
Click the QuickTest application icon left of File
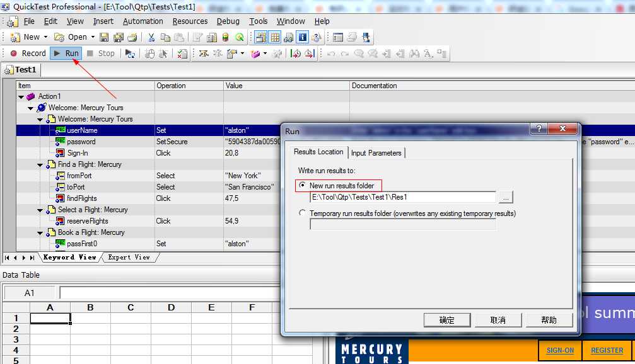click(x=13, y=21)
